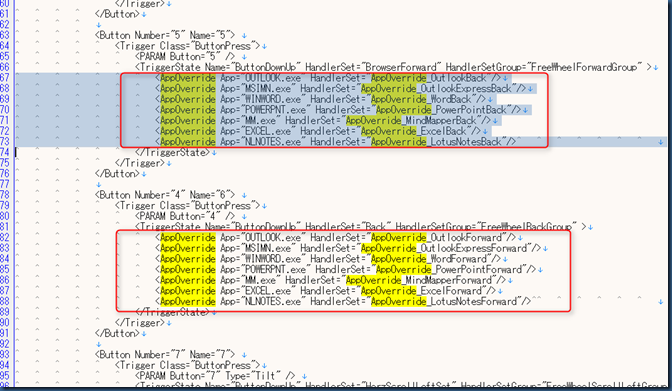Click line number 82 in the gutter
This screenshot has height=391, width=672.
[x=5, y=238]
